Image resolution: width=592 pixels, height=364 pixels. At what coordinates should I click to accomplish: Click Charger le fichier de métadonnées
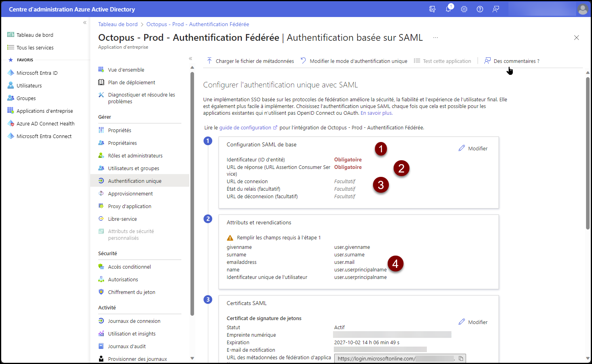point(250,61)
